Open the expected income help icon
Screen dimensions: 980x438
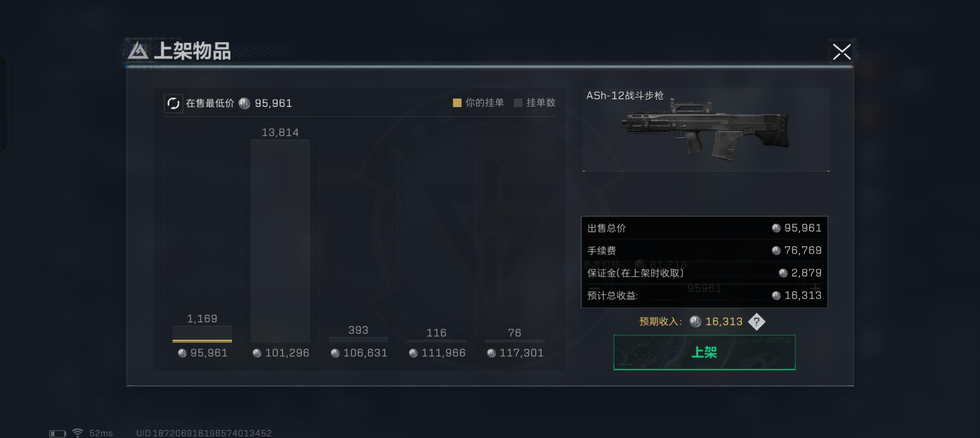[x=756, y=322]
